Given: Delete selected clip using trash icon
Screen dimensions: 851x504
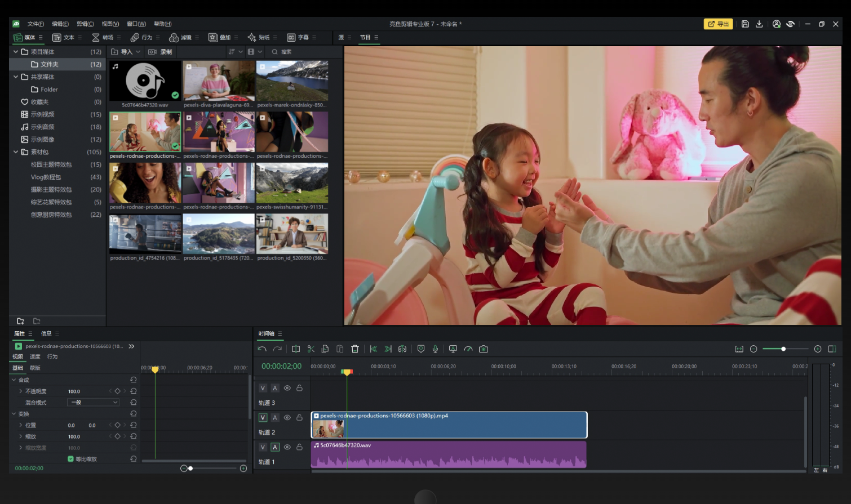Looking at the screenshot, I should 355,349.
